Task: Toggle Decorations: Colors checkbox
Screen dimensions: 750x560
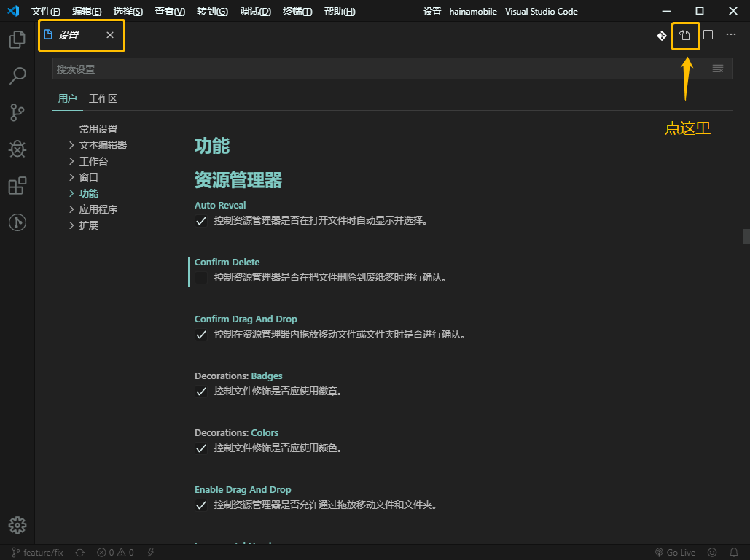Action: coord(201,448)
